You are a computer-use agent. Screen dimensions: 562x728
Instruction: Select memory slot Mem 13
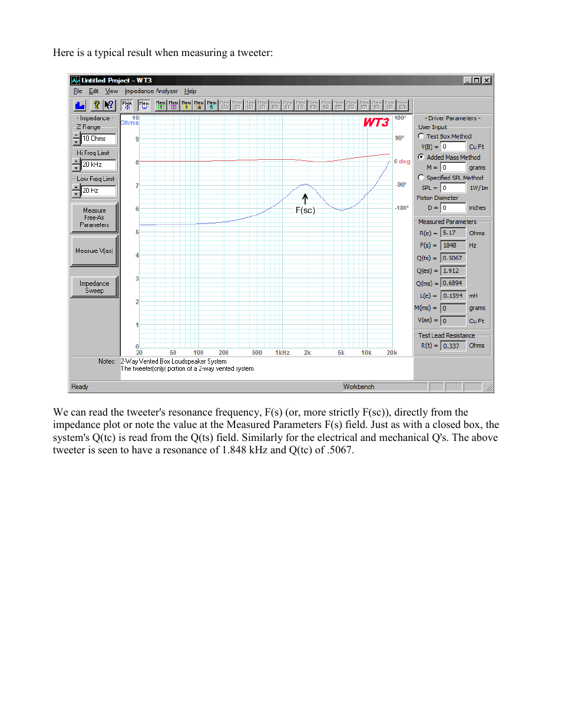[314, 105]
